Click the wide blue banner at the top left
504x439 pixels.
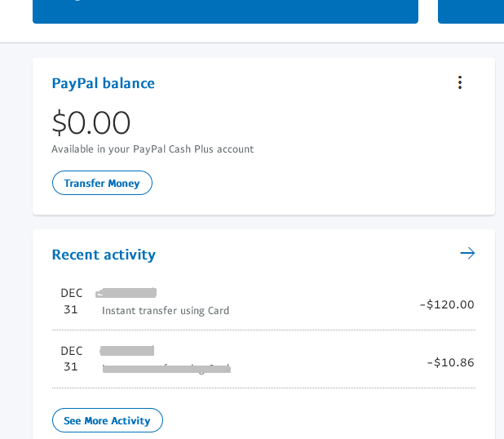[x=225, y=11]
